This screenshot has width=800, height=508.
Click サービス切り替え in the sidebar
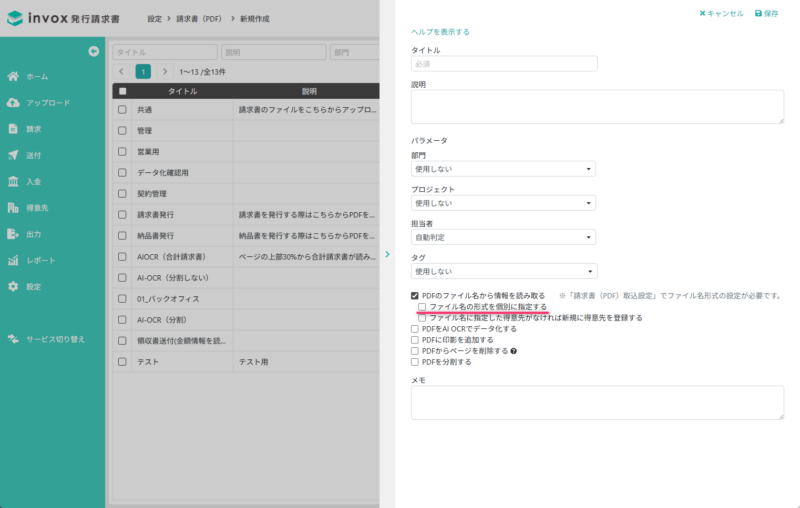[x=55, y=339]
